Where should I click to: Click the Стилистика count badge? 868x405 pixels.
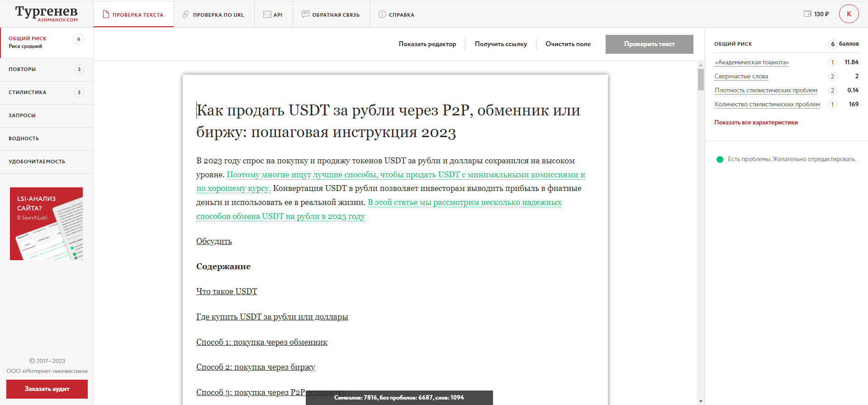tap(79, 92)
